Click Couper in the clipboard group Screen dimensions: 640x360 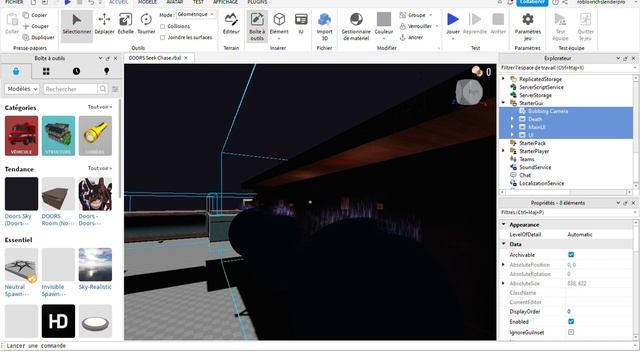[x=36, y=26]
